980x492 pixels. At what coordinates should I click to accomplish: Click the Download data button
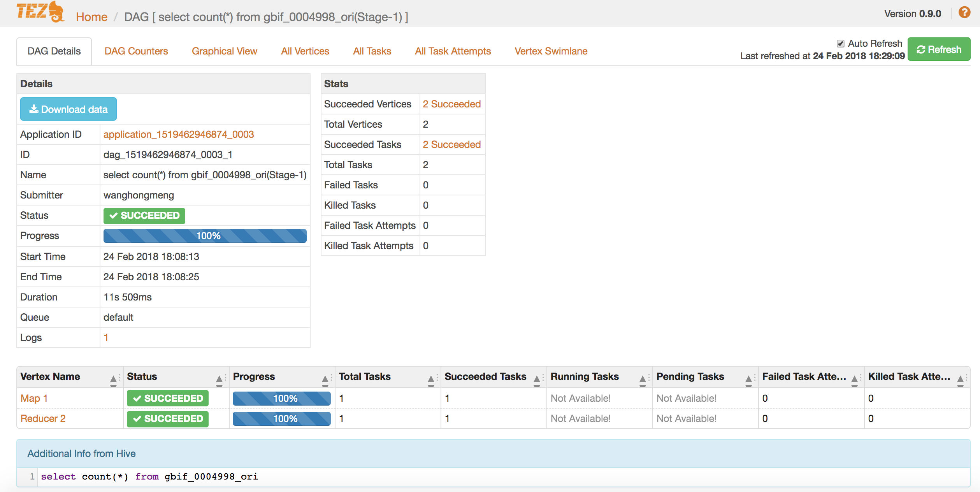coord(68,109)
